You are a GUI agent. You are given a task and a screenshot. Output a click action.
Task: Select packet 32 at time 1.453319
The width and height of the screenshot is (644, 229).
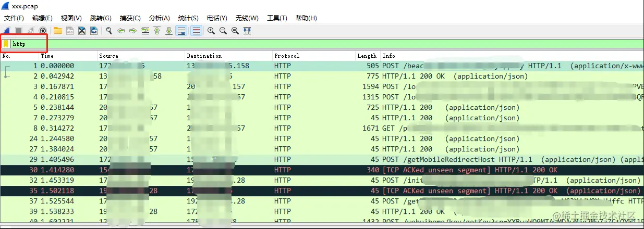click(322, 180)
